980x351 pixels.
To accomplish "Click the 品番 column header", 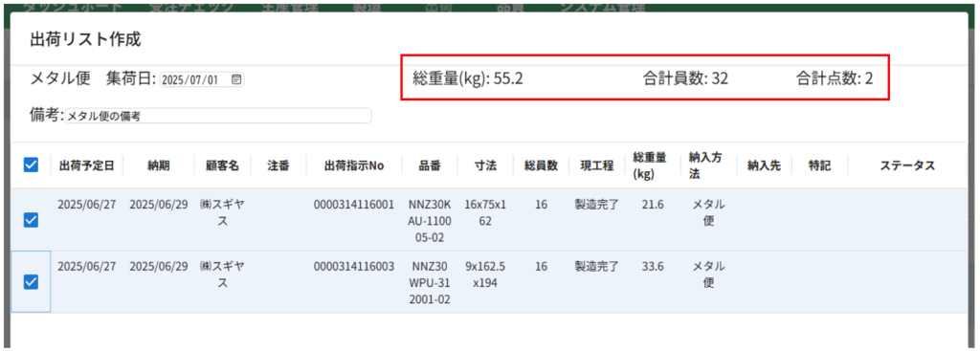I will point(430,165).
